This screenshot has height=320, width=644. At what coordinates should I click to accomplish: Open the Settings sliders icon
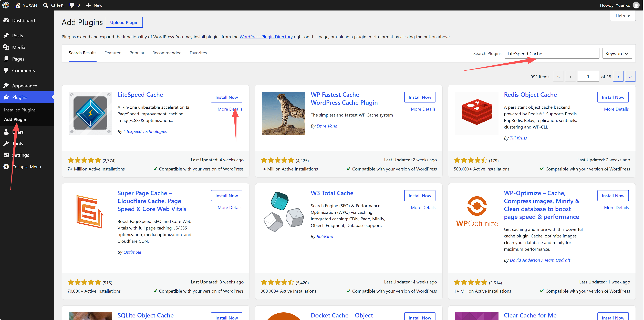pos(6,155)
